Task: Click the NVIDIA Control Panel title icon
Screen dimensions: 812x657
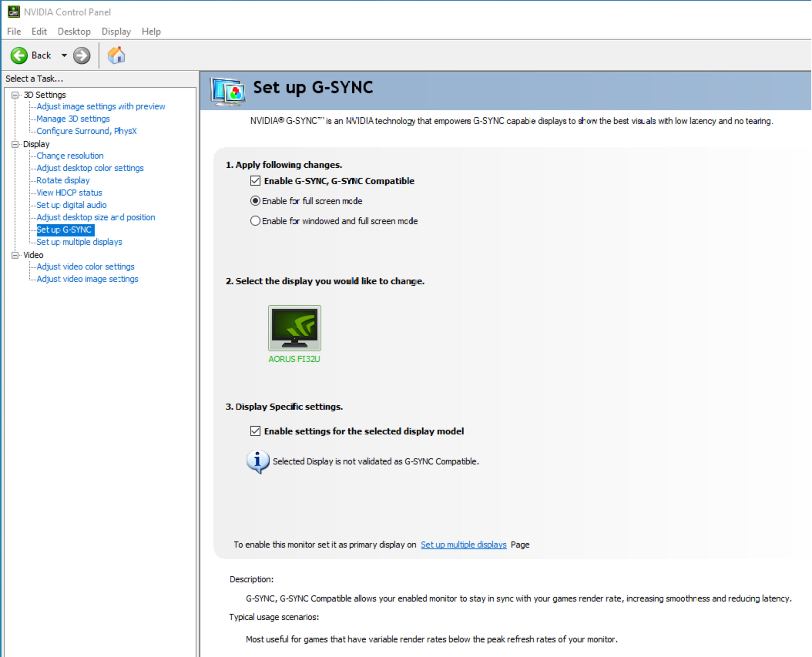Action: tap(14, 12)
